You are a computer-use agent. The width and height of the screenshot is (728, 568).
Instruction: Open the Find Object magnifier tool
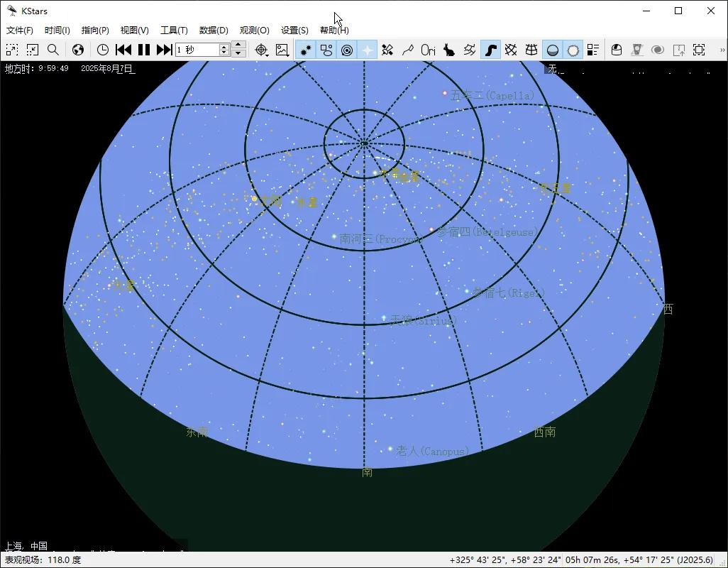53,50
